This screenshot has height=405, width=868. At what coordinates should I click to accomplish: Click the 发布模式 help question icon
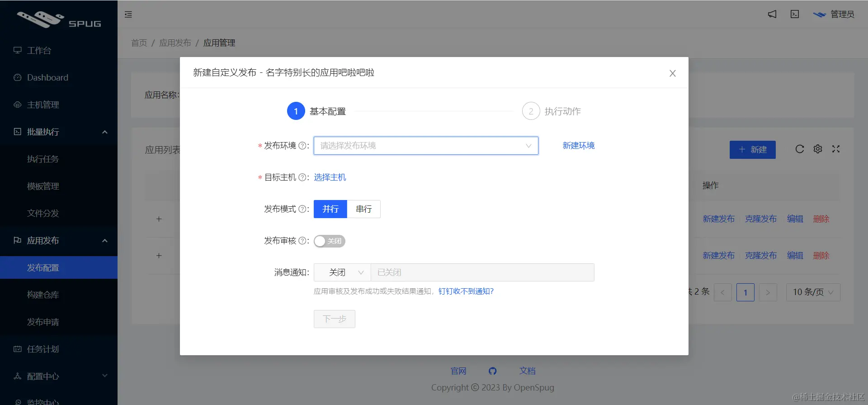[302, 209]
